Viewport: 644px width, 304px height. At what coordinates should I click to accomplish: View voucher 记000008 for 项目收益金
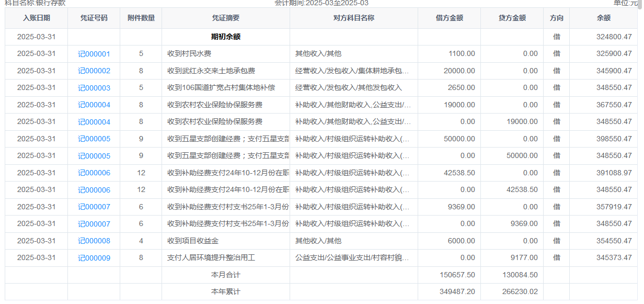pos(94,241)
